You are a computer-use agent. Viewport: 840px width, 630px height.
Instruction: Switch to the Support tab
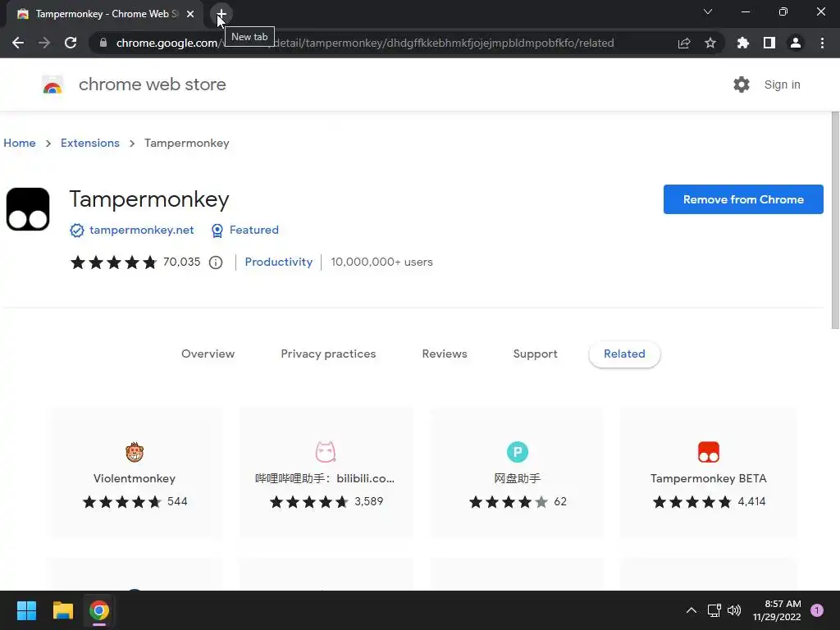(x=535, y=354)
